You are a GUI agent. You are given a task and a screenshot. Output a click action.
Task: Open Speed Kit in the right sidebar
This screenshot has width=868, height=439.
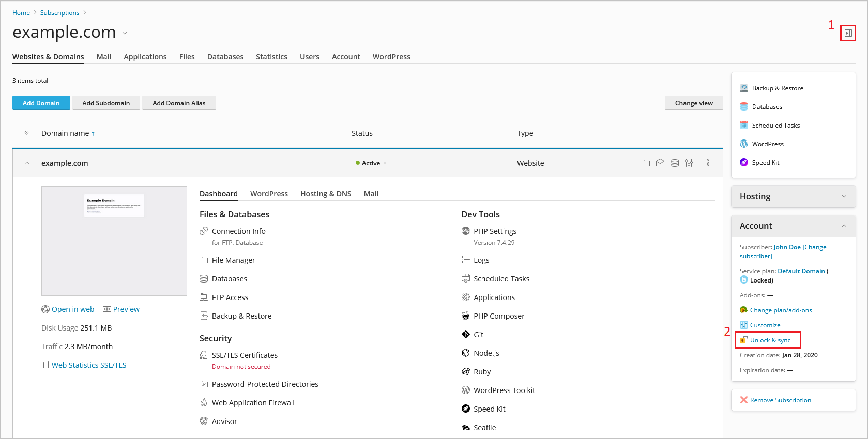tap(765, 163)
